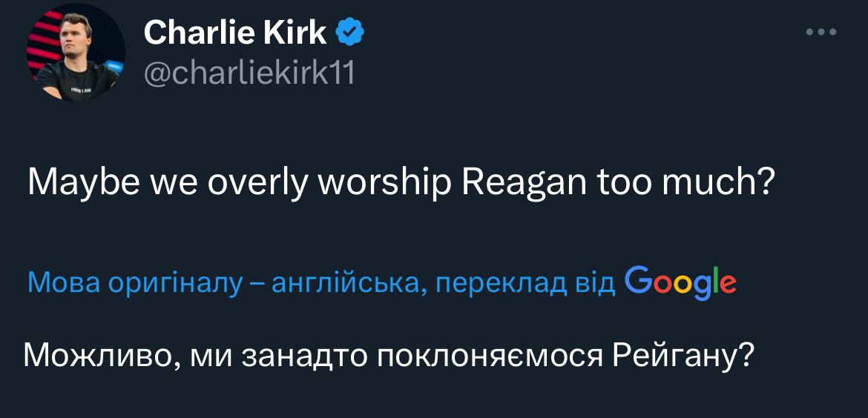Screen dimensions: 868x418
Task: Click "Мова оригіналу" in the translation note
Action: (135, 283)
